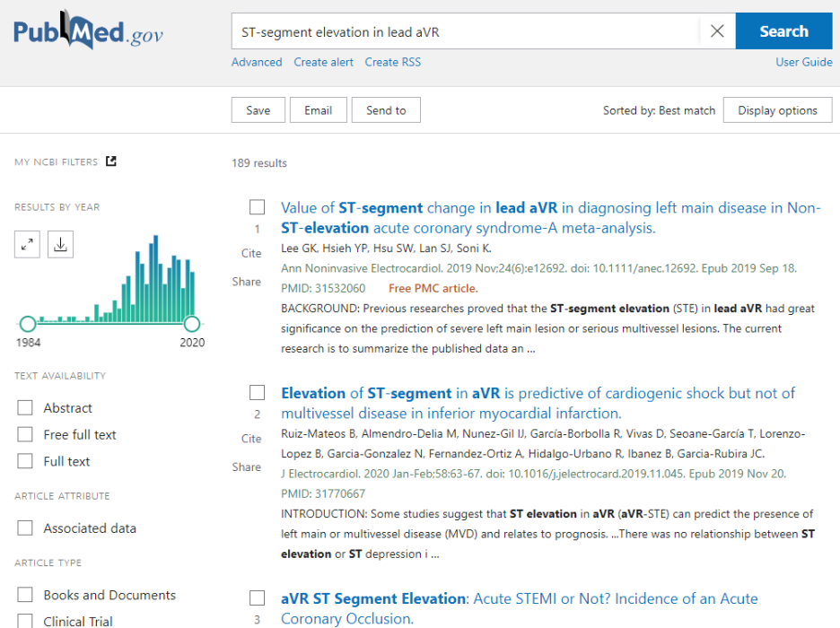
Task: Click Share for result 1
Action: click(x=247, y=282)
